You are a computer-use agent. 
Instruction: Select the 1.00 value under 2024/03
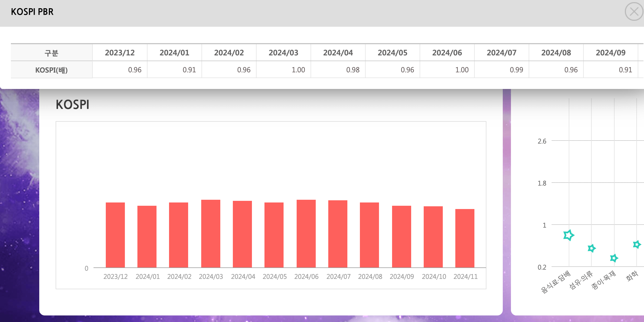click(x=298, y=70)
